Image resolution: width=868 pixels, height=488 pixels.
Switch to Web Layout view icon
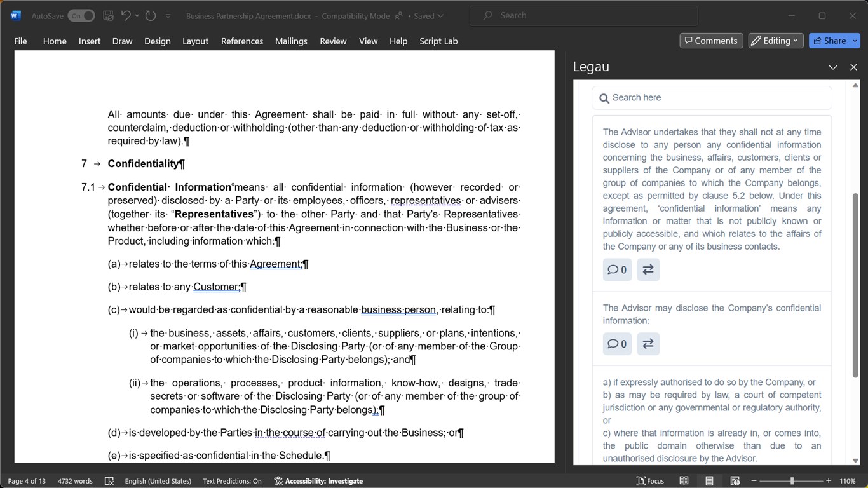click(x=735, y=481)
